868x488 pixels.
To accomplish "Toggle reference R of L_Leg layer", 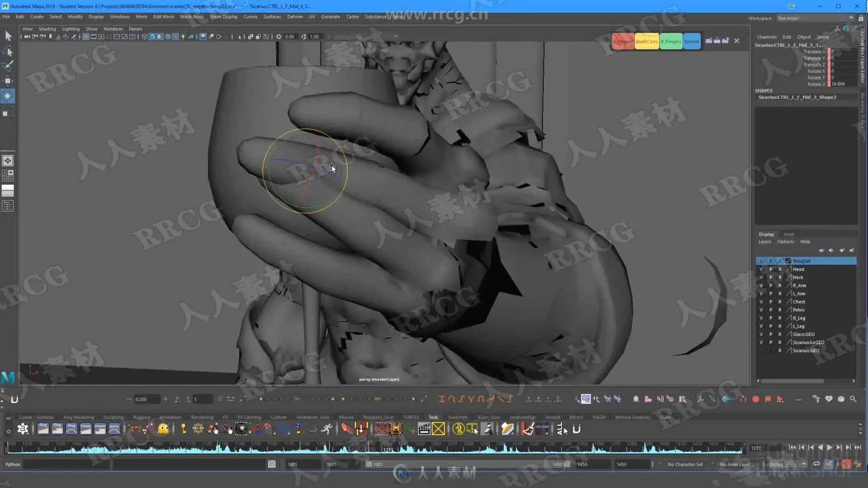I will (x=779, y=326).
